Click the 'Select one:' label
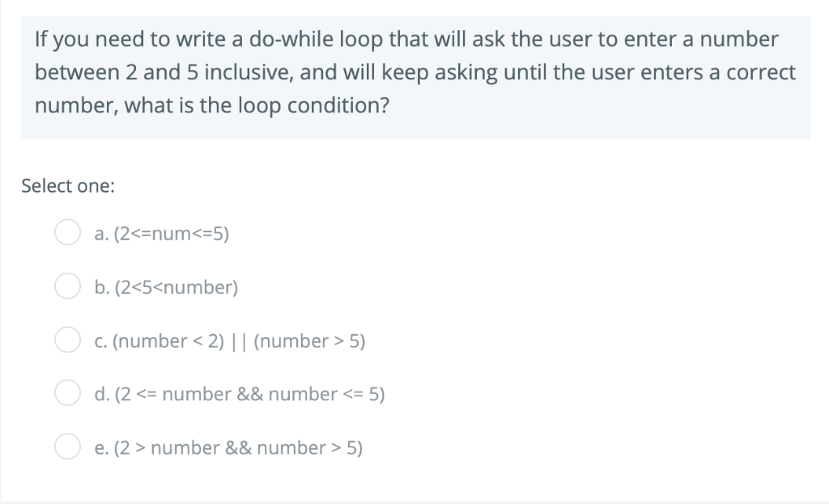This screenshot has width=829, height=504. pyautogui.click(x=68, y=185)
